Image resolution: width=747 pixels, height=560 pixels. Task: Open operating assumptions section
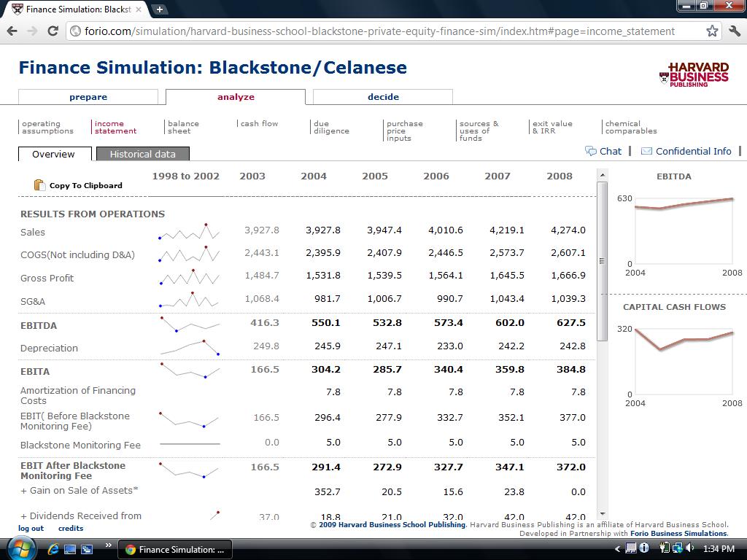point(47,127)
